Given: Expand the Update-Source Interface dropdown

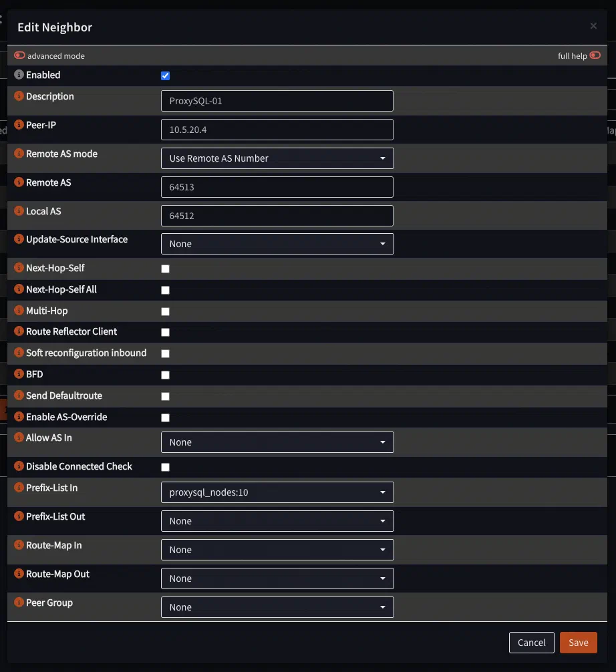Looking at the screenshot, I should click(277, 244).
